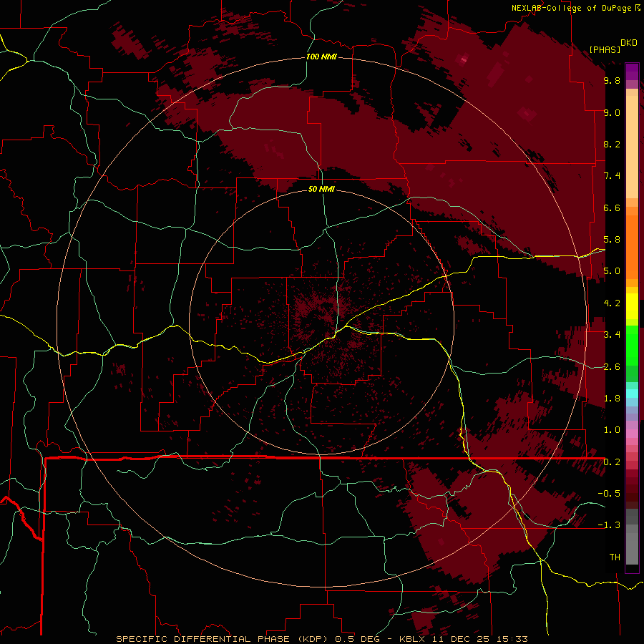This screenshot has width=644, height=644.
Task: Click the [PHAS] label near the legend
Action: click(605, 49)
